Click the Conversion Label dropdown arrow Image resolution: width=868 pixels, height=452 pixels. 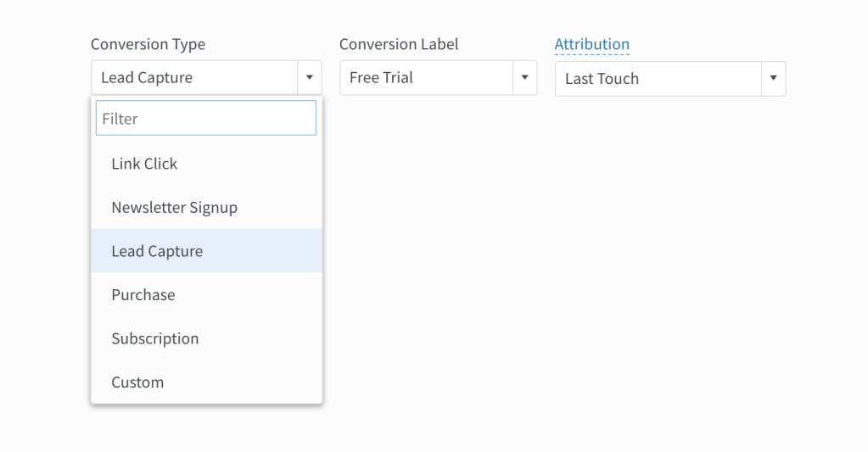pos(524,78)
